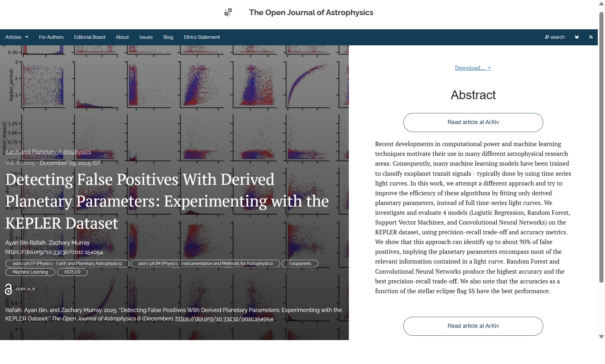Click the top Read article at ArXiv button
This screenshot has height=364, width=605.
coord(473,122)
